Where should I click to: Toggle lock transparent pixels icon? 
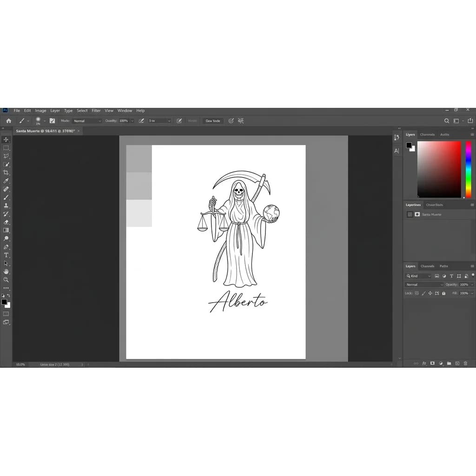click(417, 293)
